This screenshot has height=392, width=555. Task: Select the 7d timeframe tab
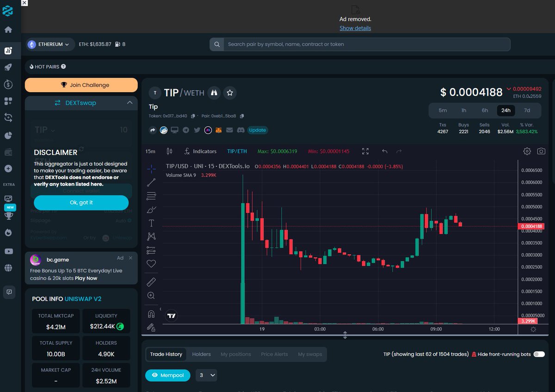527,110
